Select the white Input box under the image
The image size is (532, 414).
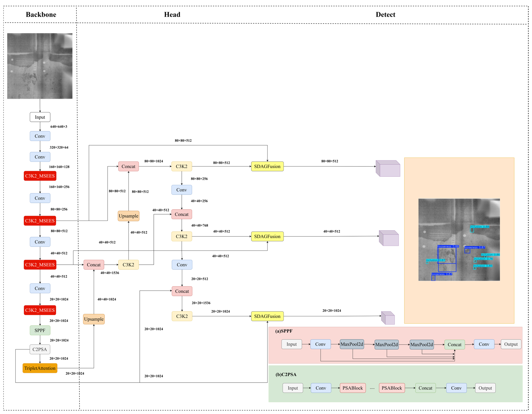coord(40,117)
